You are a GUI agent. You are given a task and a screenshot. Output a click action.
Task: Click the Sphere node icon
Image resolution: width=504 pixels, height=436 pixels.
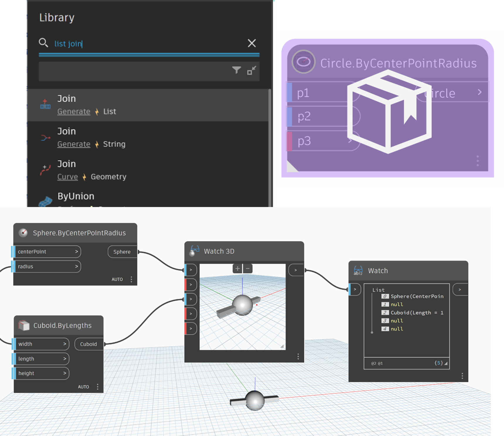click(x=23, y=233)
